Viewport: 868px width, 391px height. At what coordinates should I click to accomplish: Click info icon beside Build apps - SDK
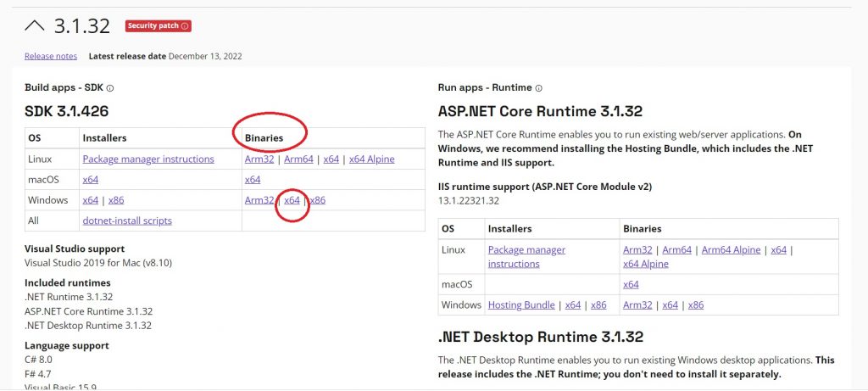coord(110,88)
